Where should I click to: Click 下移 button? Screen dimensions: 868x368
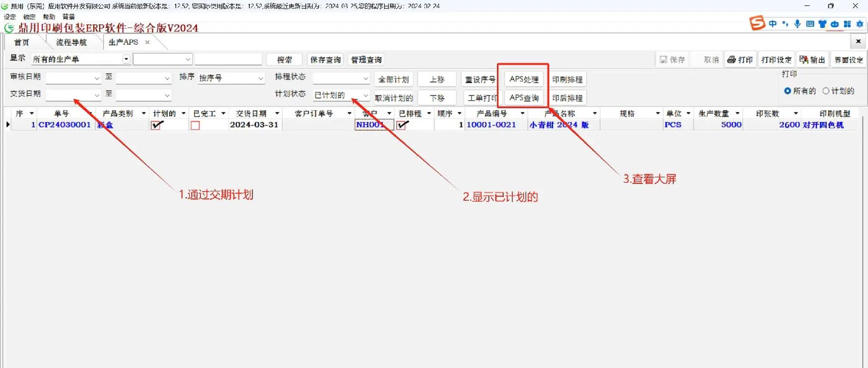437,98
